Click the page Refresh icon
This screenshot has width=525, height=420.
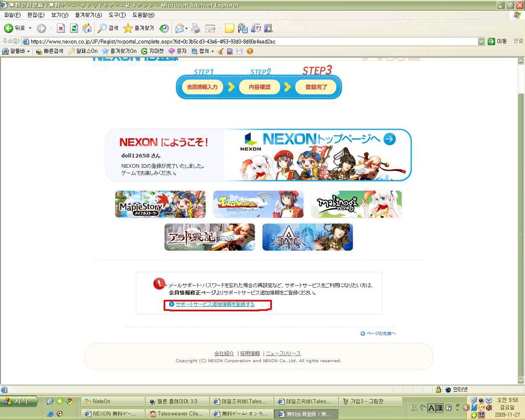pyautogui.click(x=74, y=29)
